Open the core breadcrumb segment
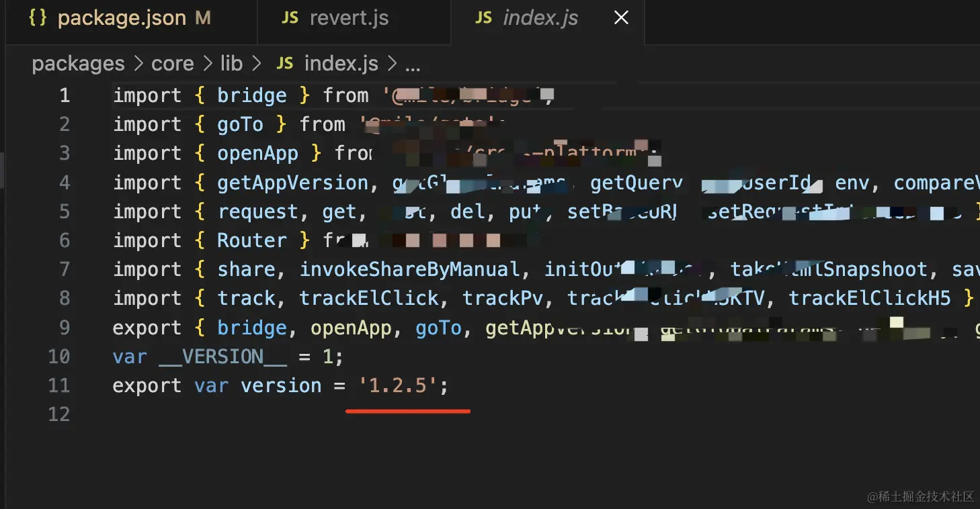The image size is (980, 509). point(172,63)
